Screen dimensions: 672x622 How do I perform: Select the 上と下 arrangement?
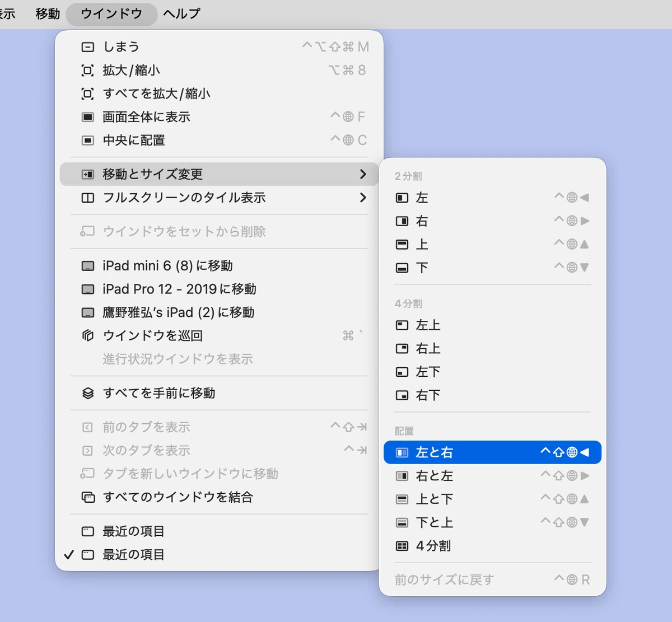(x=492, y=499)
